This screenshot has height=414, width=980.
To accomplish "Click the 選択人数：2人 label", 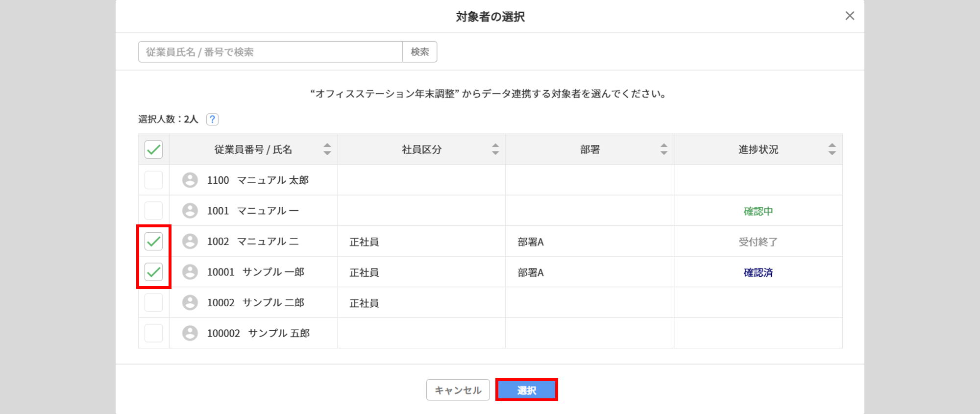I will (168, 119).
